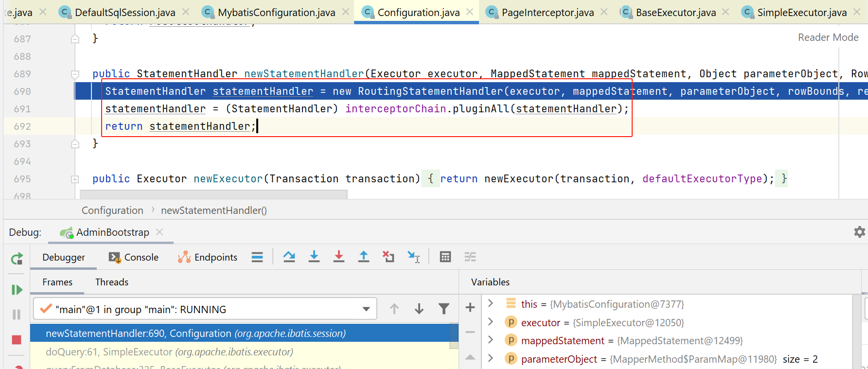Click the Drop Frame icon
Image resolution: width=868 pixels, height=369 pixels.
[388, 257]
